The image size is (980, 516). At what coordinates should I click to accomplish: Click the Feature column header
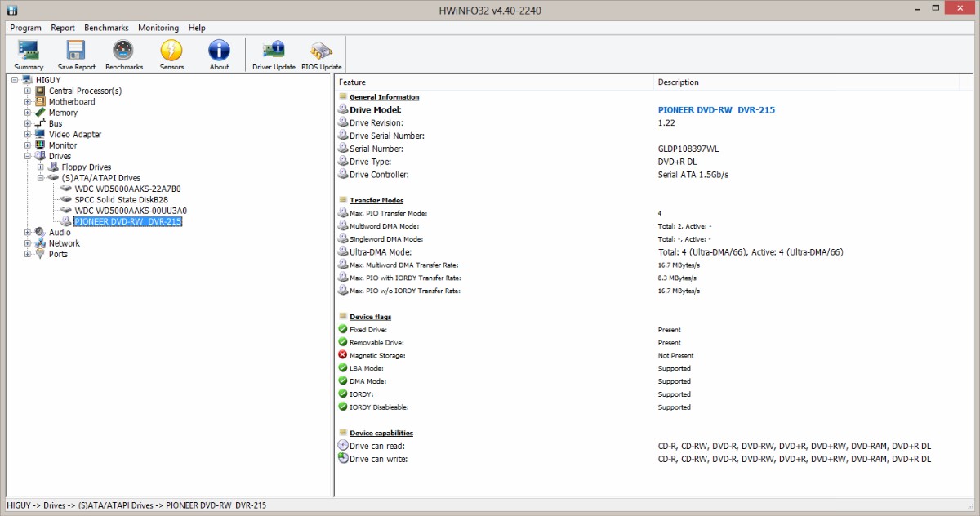pos(495,82)
